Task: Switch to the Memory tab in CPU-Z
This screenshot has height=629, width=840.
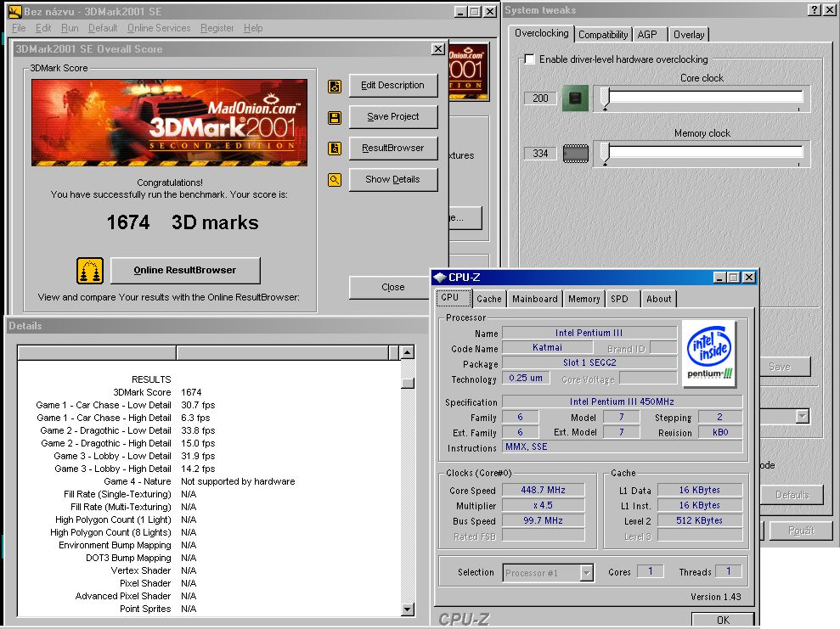Action: [x=584, y=299]
